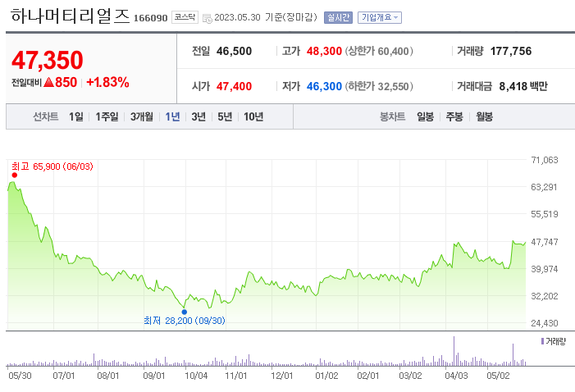The width and height of the screenshot is (575, 392).
Task: Click the 고가 value 48,300
Action: pos(324,51)
